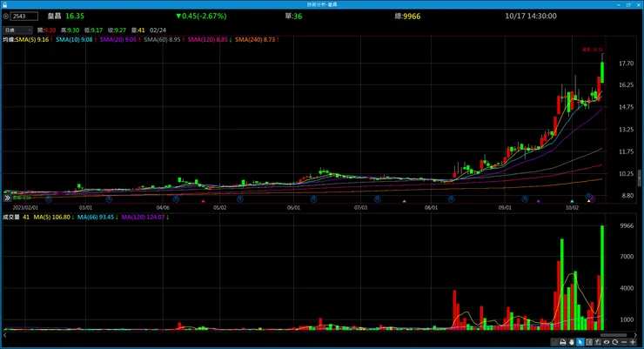Click the scroll-right arrow at bottom right
644x349 pixels.
(x=636, y=335)
